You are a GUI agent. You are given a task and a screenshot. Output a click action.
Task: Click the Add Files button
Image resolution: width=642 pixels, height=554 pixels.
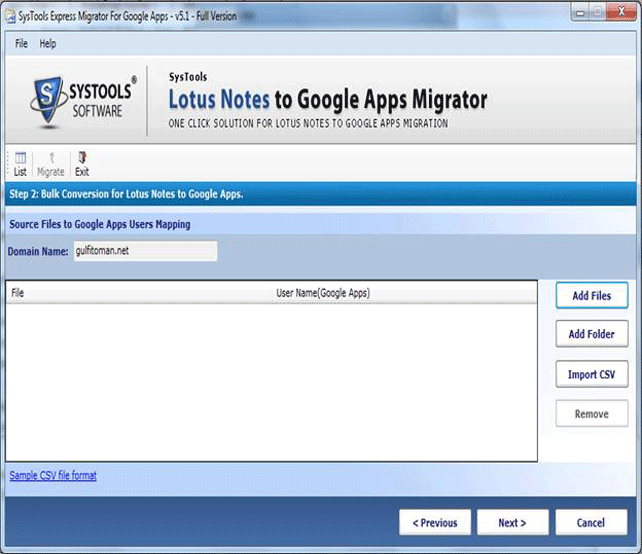click(592, 295)
